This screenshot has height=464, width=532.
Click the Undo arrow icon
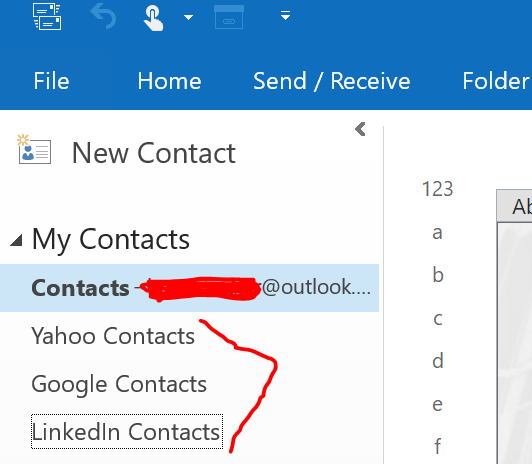click(104, 16)
